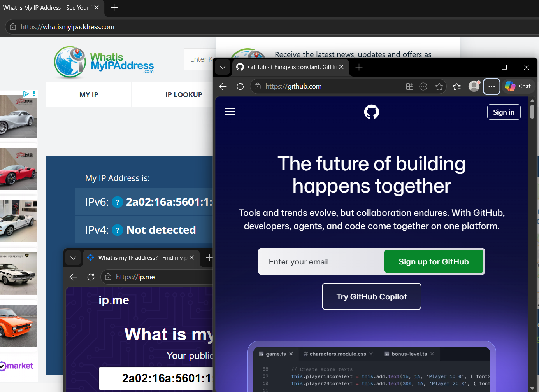Open GitHub hamburger navigation menu
The width and height of the screenshot is (539, 392).
230,112
